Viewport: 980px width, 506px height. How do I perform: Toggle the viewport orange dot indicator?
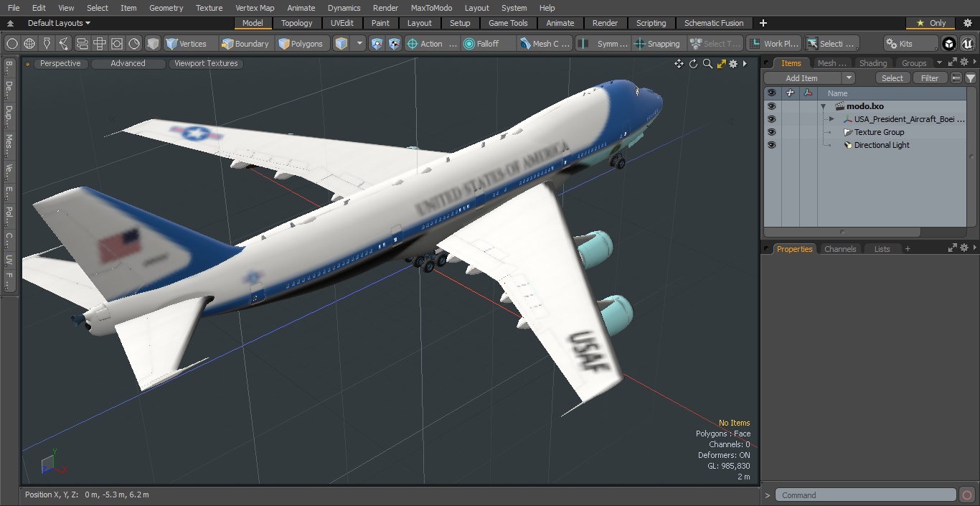pos(27,64)
